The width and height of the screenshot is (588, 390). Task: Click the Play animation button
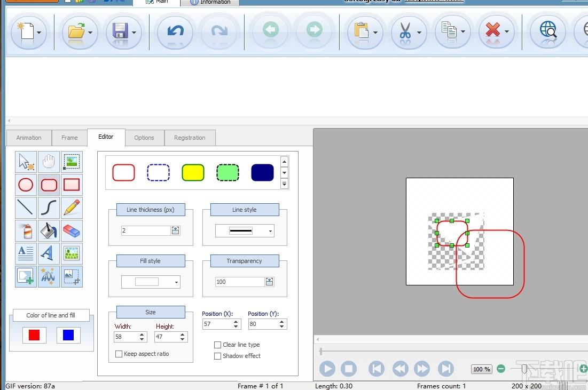click(327, 369)
